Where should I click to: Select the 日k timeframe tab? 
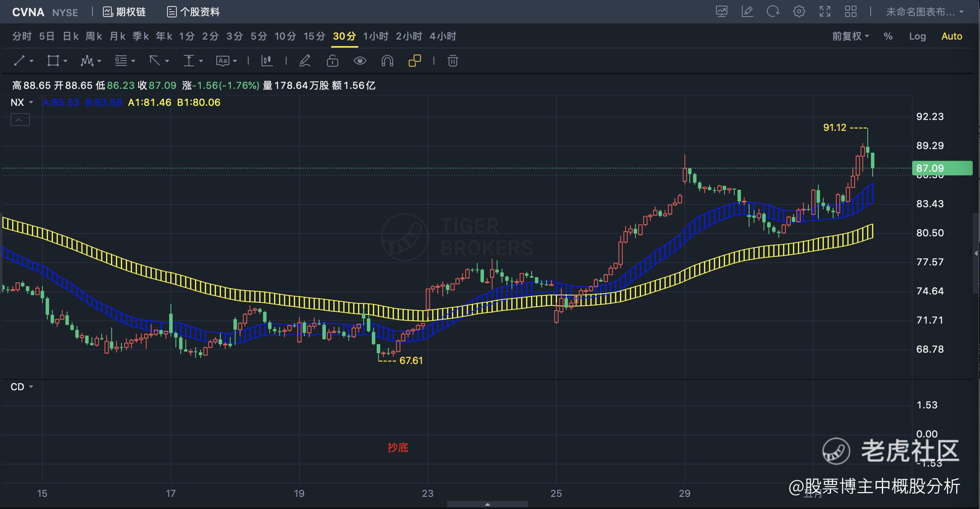pyautogui.click(x=71, y=36)
